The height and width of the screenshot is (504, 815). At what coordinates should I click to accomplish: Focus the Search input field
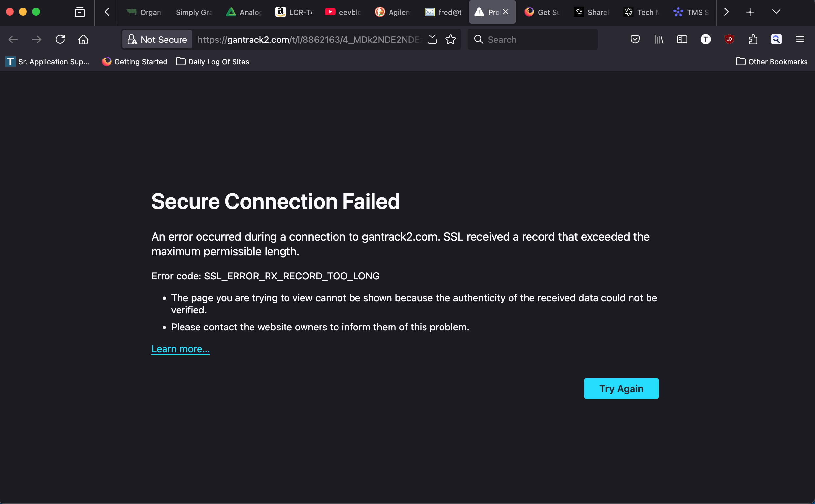click(532, 39)
